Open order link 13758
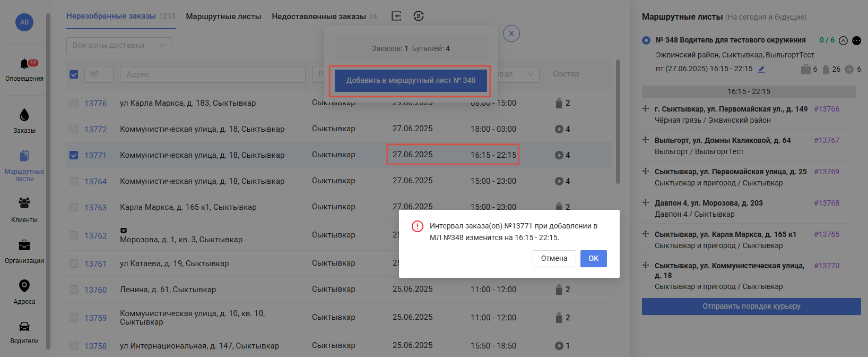Screen dimensions: 868x357 96,346
